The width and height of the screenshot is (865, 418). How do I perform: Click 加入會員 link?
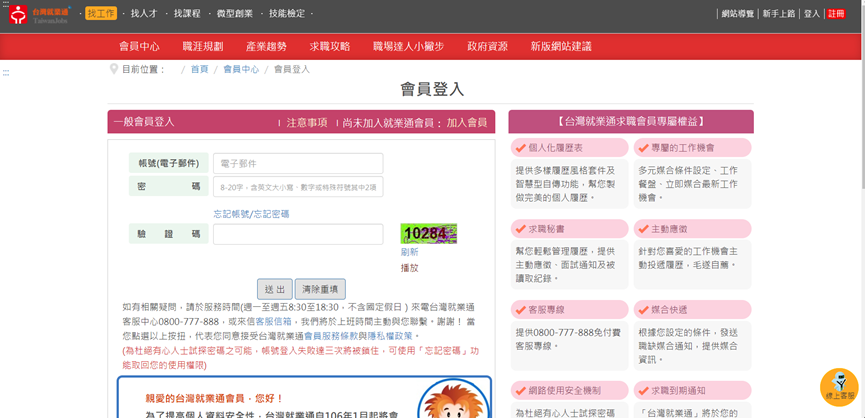[x=467, y=122]
